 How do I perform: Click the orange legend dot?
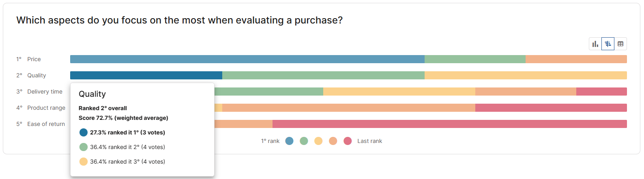(x=333, y=141)
